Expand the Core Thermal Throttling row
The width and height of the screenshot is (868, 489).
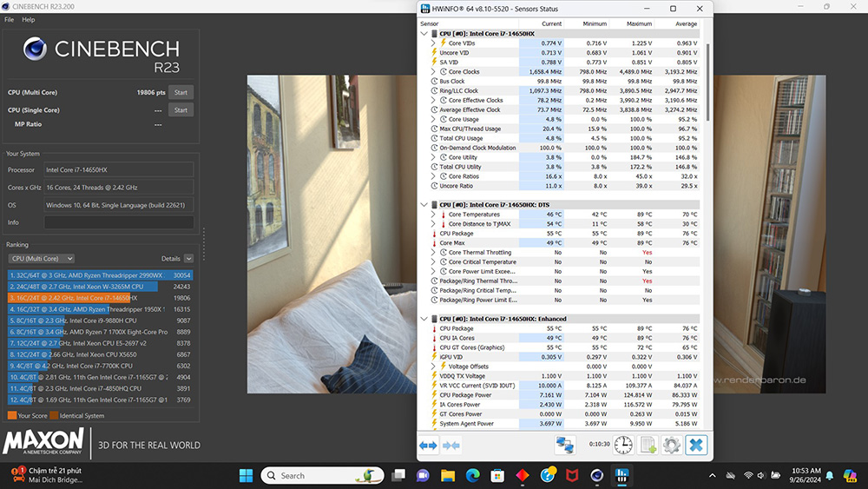pyautogui.click(x=433, y=252)
